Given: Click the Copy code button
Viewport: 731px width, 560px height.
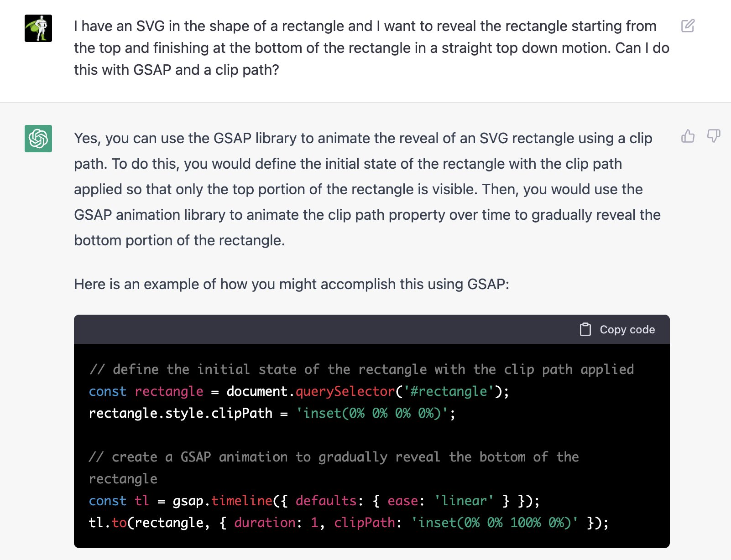Looking at the screenshot, I should (x=617, y=329).
